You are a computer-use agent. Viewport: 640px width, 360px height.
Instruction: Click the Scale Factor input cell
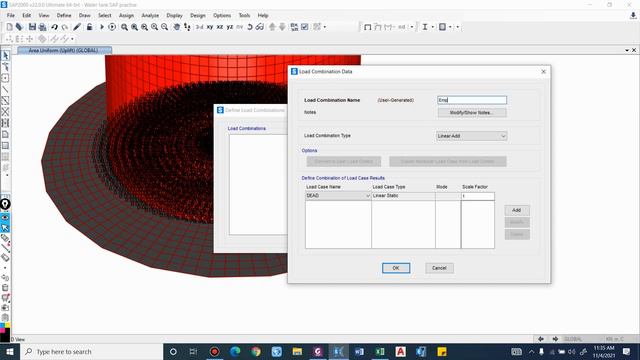pyautogui.click(x=478, y=196)
